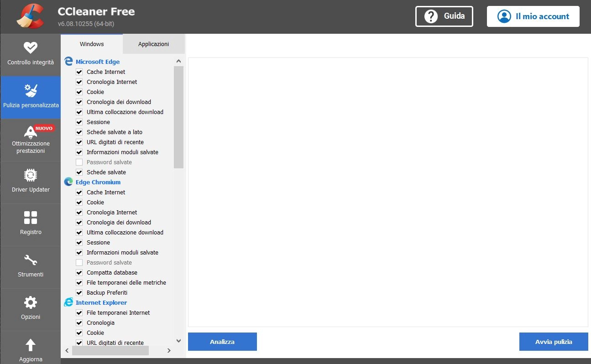Screen dimensions: 591x364
Task: Uncheck Microsoft Edge Cache Internet checkbox
Action: (79, 72)
